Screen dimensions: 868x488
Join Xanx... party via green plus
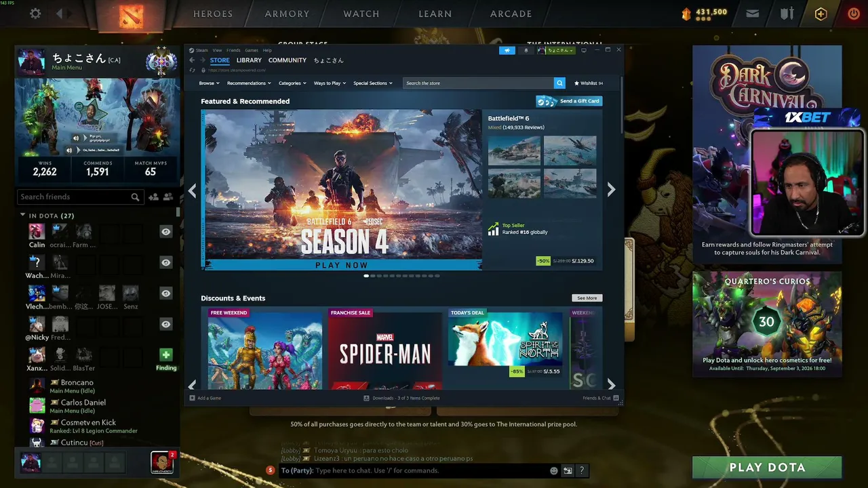tap(165, 354)
